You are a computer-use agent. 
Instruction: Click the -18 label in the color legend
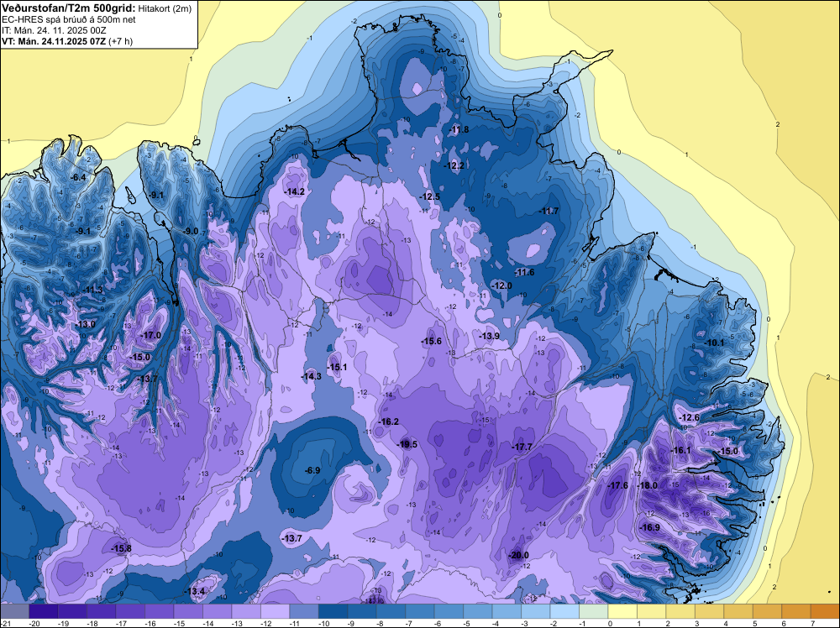pyautogui.click(x=92, y=624)
